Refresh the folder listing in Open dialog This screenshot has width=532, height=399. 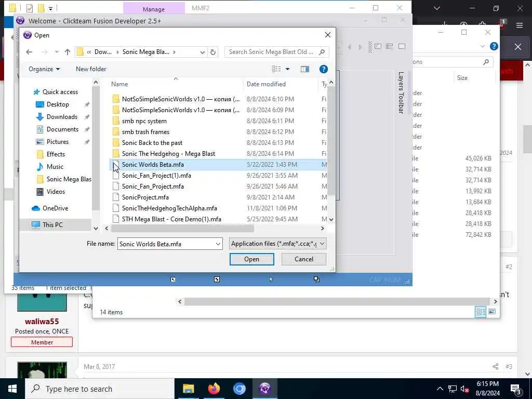pos(212,52)
